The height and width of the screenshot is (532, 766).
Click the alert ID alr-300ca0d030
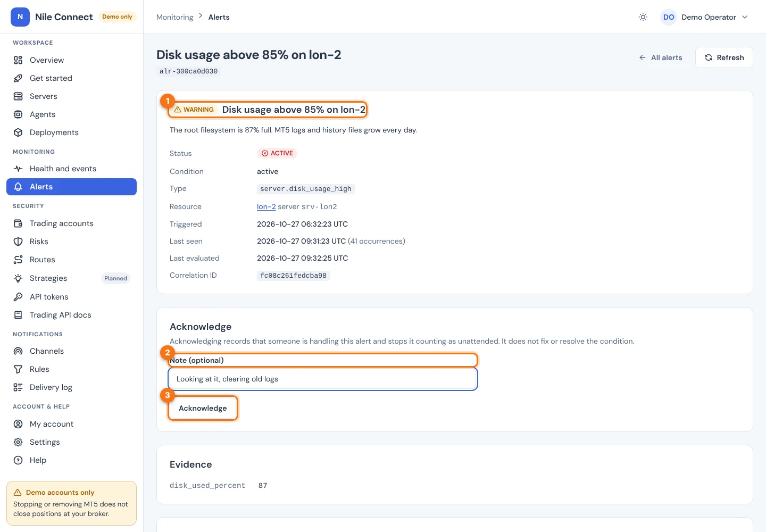[188, 71]
